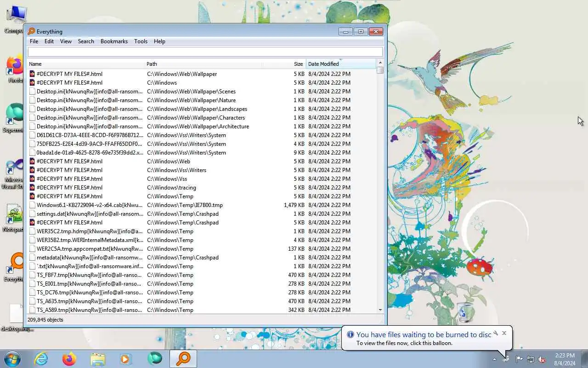This screenshot has height=368, width=588.
Task: Click the Action Center flag tray icon
Action: pyautogui.click(x=519, y=359)
